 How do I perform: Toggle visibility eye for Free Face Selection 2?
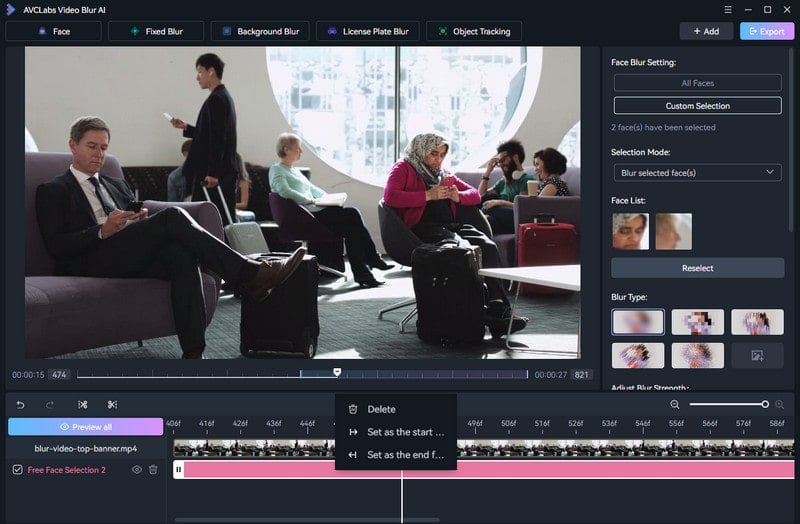click(137, 469)
